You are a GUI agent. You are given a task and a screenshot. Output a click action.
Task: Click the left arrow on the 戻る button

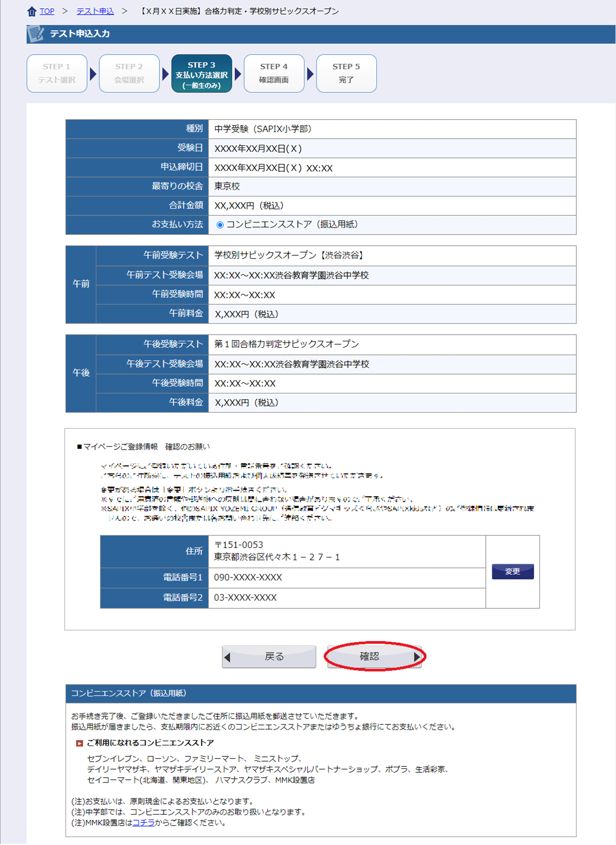click(228, 657)
